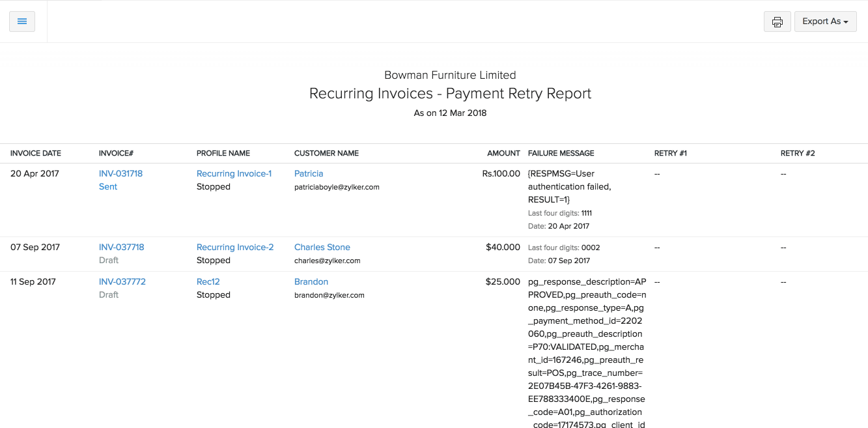Click the AMOUNT column header
This screenshot has width=868, height=428.
pyautogui.click(x=503, y=153)
